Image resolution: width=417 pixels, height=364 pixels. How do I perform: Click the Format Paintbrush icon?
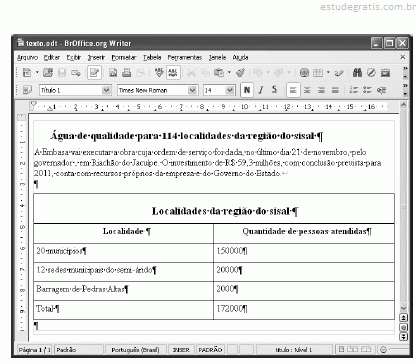(240, 72)
